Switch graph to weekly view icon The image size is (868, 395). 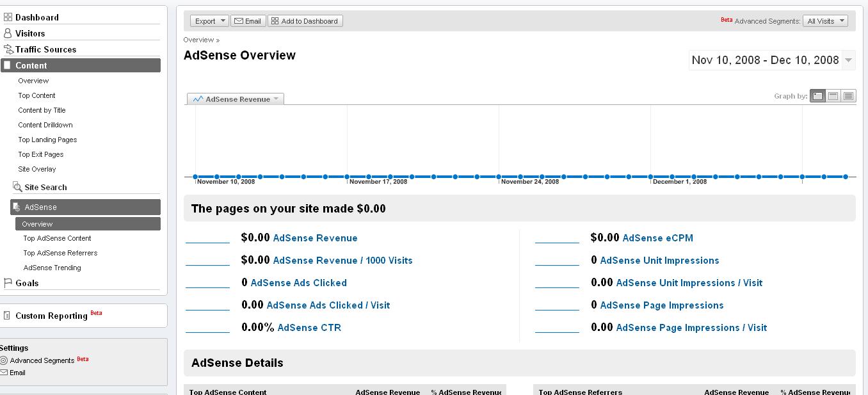click(x=833, y=96)
